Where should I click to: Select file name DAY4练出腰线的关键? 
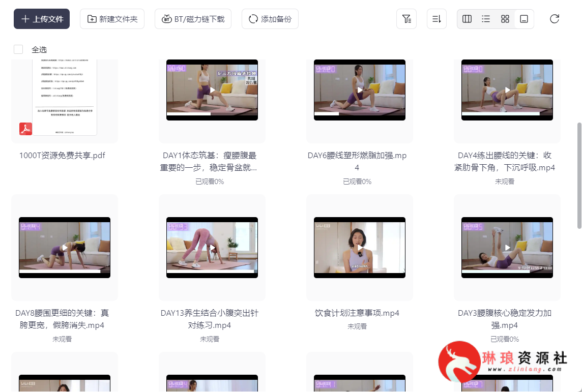click(505, 161)
